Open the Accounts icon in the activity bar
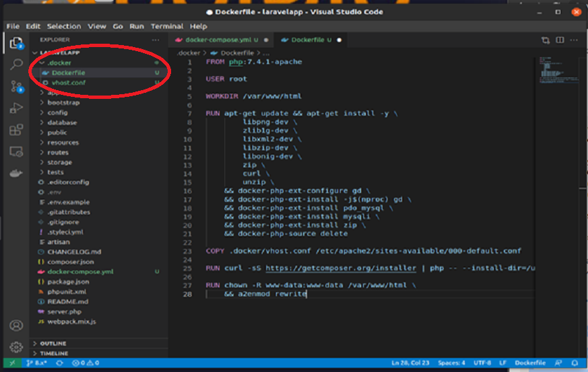 pos(16,326)
